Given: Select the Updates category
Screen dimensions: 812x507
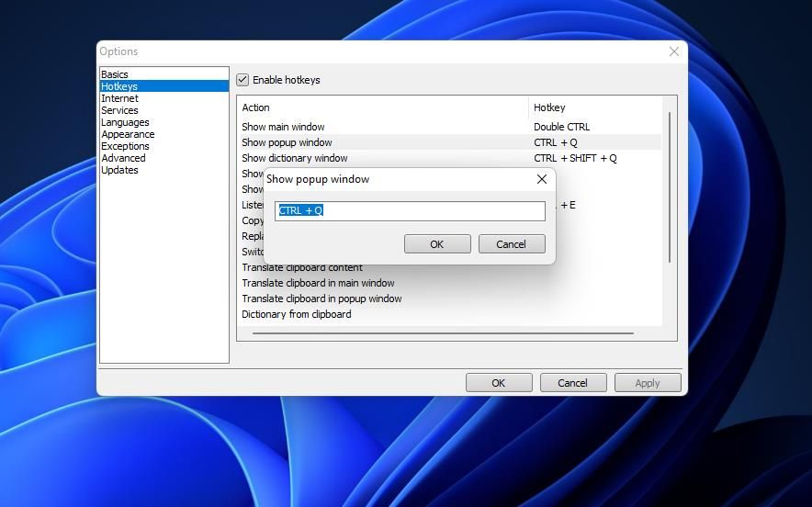Looking at the screenshot, I should 119,170.
